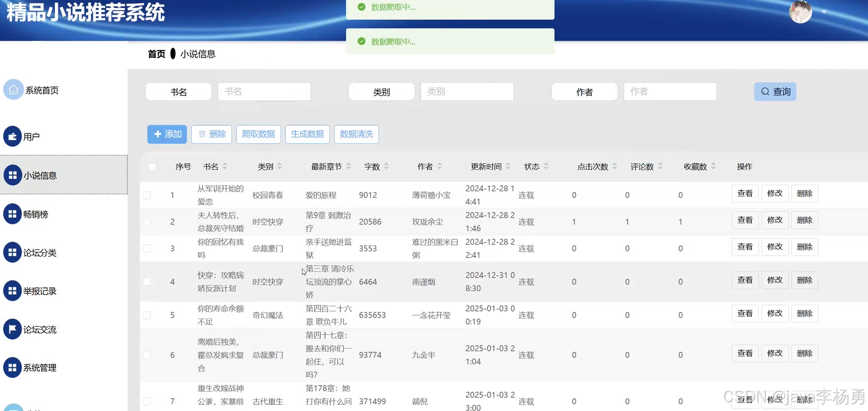Click the word count cell 635653
This screenshot has width=868, height=411.
coord(372,315)
